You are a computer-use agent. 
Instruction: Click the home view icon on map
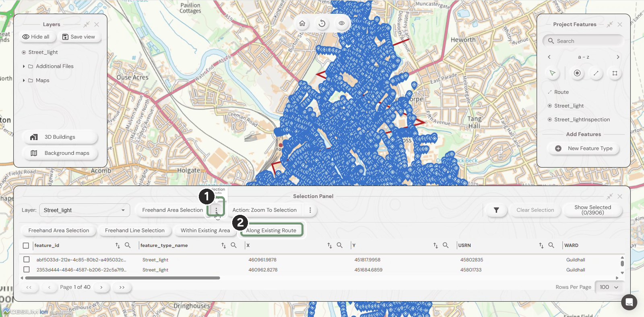302,23
